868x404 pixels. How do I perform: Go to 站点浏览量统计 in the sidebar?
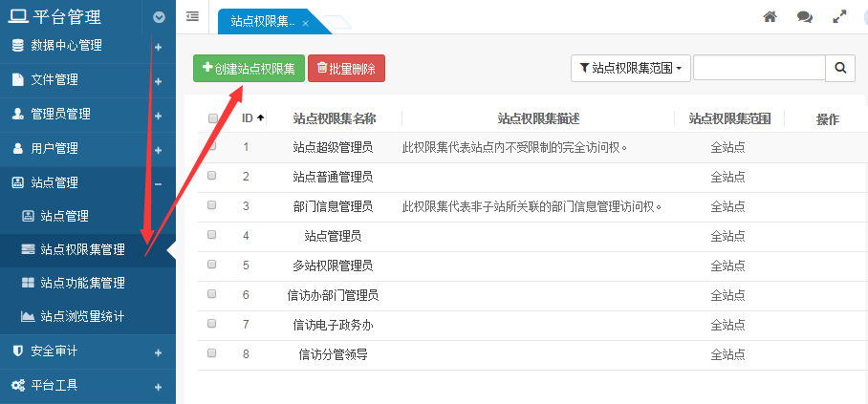coord(82,316)
